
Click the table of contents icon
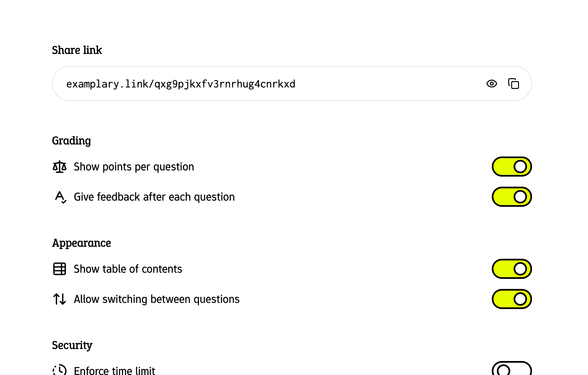click(60, 269)
